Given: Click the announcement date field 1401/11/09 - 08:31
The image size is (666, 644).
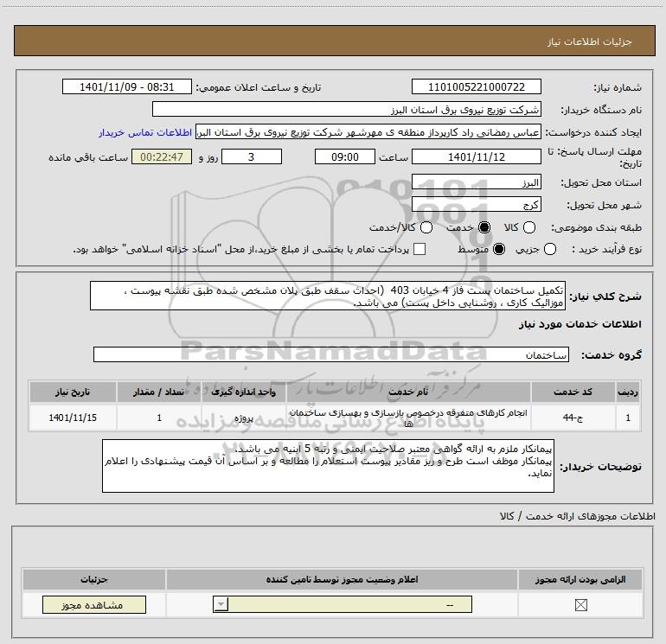Looking at the screenshot, I should 126,86.
